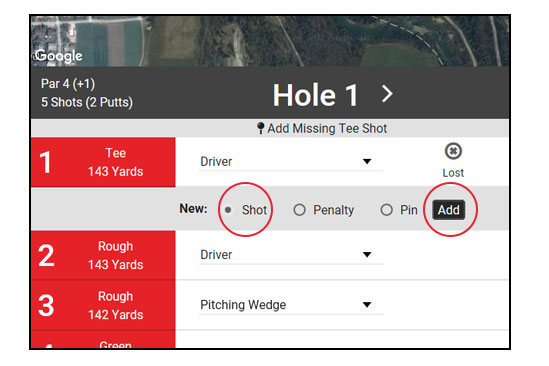Select the Shot radio button

point(228,210)
